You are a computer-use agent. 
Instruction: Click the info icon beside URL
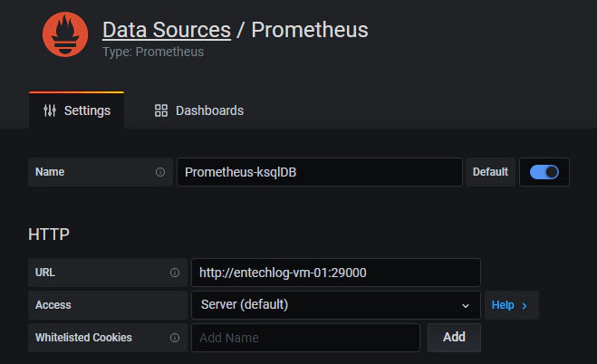click(175, 273)
